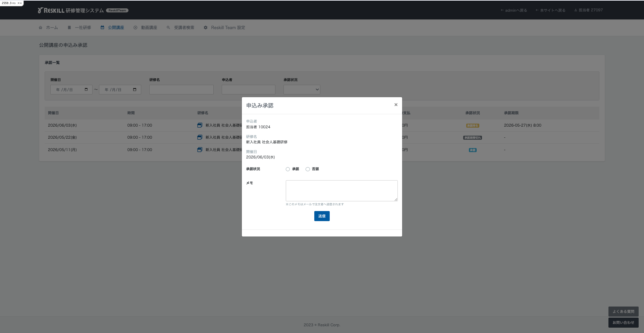Click the 申込者 filter input field

[248, 89]
